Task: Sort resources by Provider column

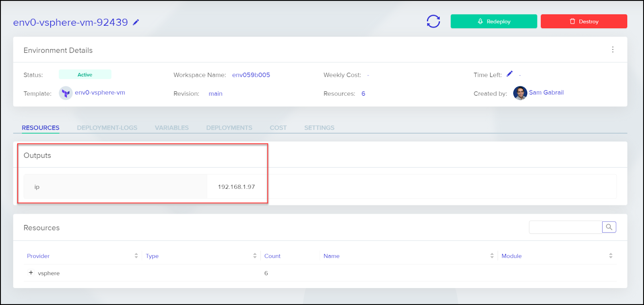Action: pos(136,256)
